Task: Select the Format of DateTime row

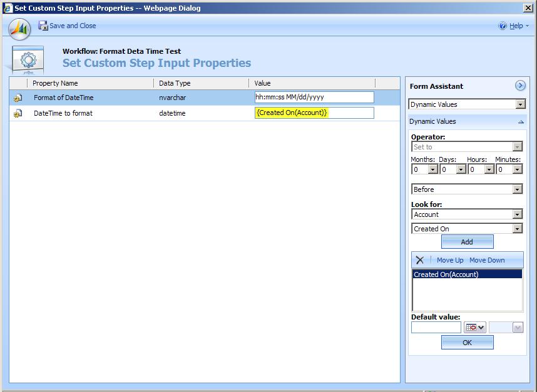Action: pos(205,98)
